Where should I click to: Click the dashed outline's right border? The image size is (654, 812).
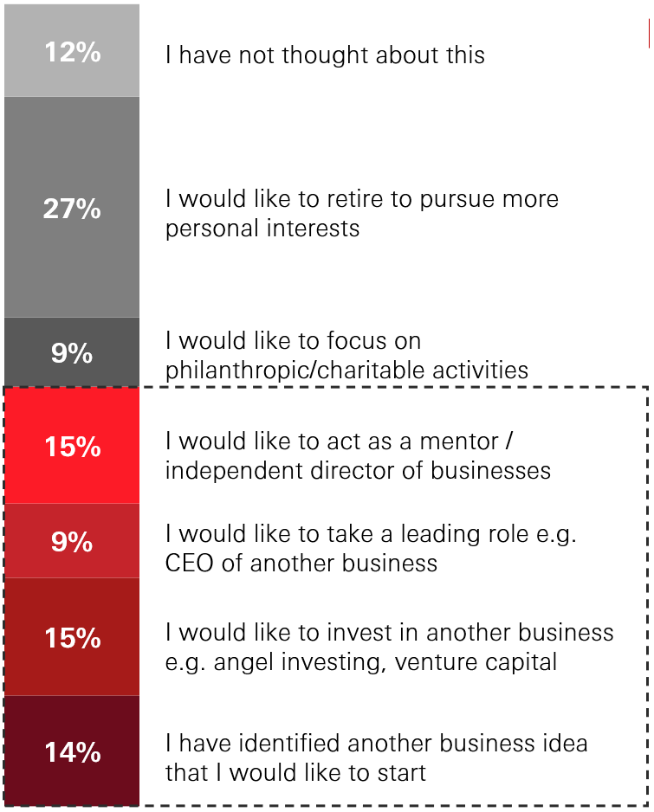pos(647,597)
